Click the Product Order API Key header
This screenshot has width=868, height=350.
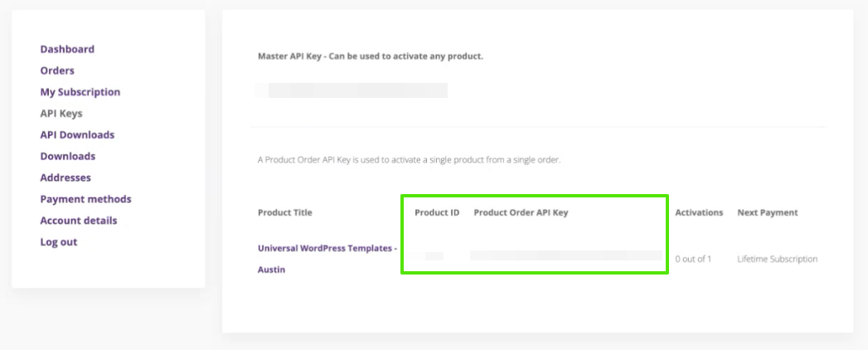pyautogui.click(x=521, y=212)
